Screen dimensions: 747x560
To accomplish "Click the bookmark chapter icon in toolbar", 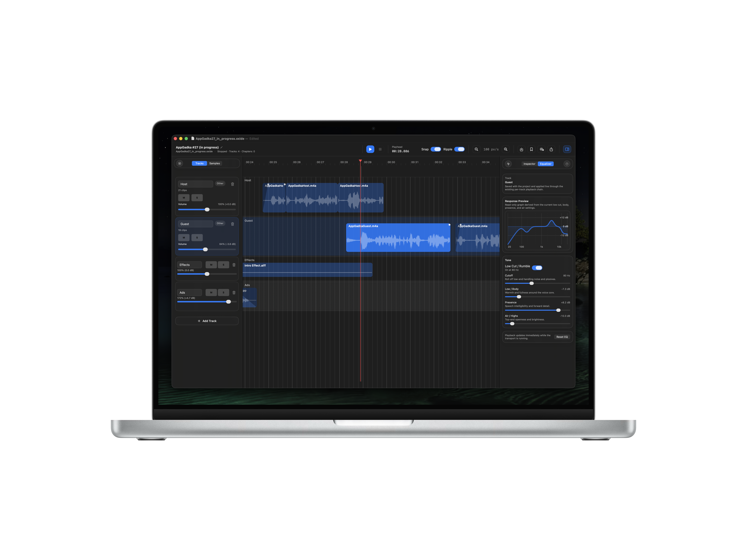I will [531, 149].
